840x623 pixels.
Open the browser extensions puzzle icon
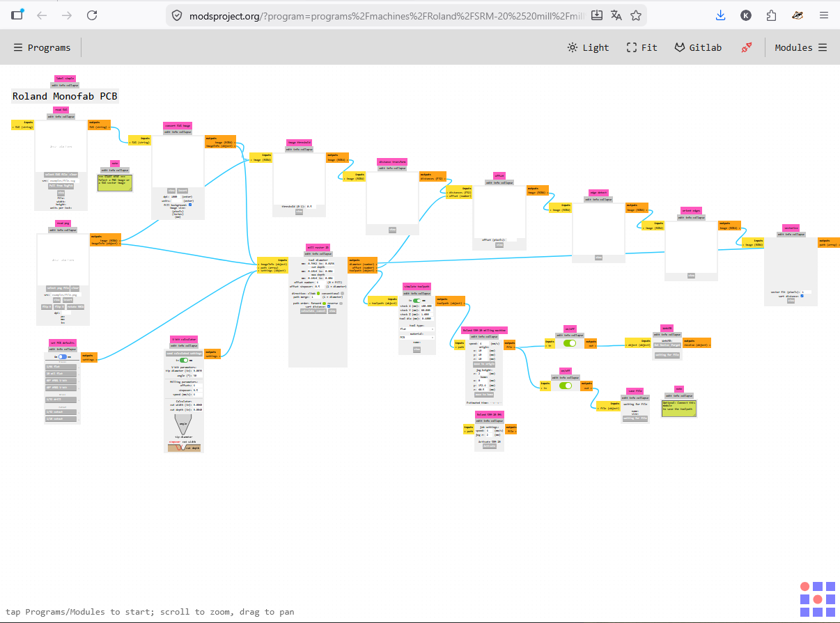[x=771, y=15]
